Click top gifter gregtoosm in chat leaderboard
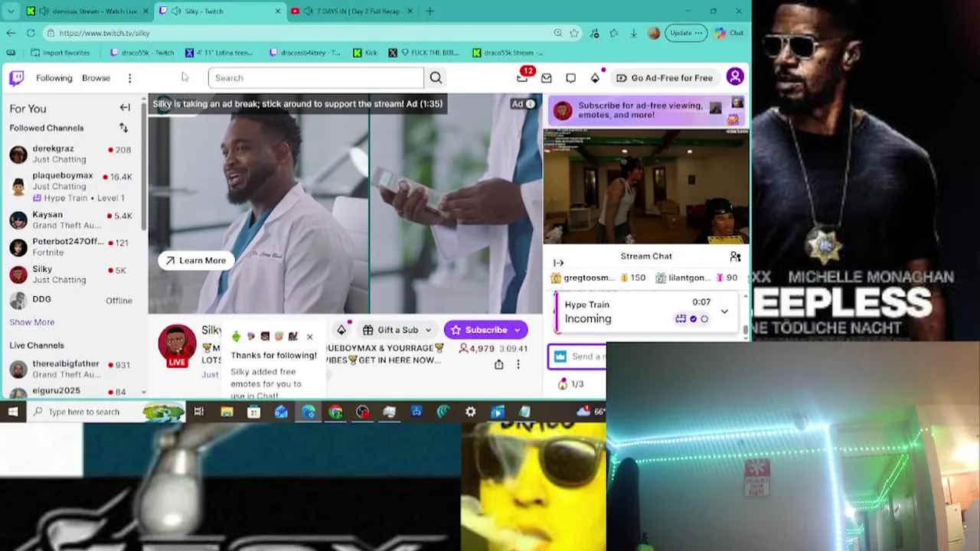This screenshot has width=980, height=551. 598,278
